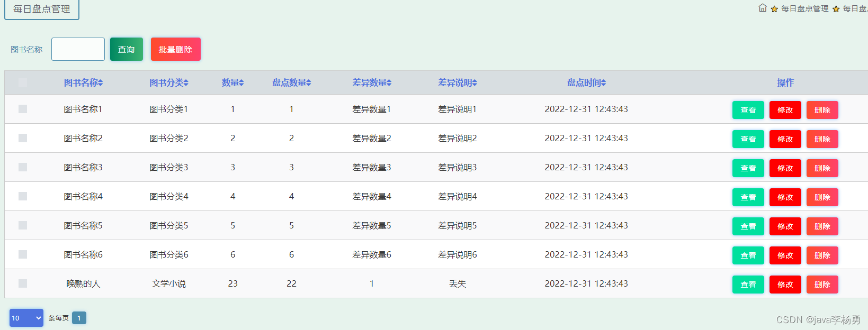
Task: Sort by 盘点时间 column arrows
Action: (604, 83)
